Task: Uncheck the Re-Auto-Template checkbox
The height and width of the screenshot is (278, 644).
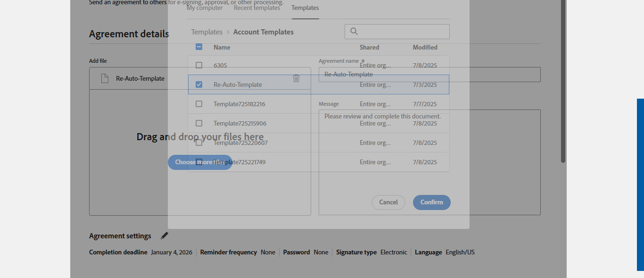Action: click(199, 84)
